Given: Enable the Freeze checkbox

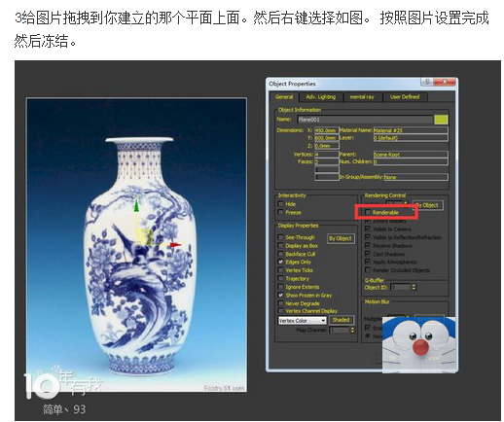Looking at the screenshot, I should 281,212.
